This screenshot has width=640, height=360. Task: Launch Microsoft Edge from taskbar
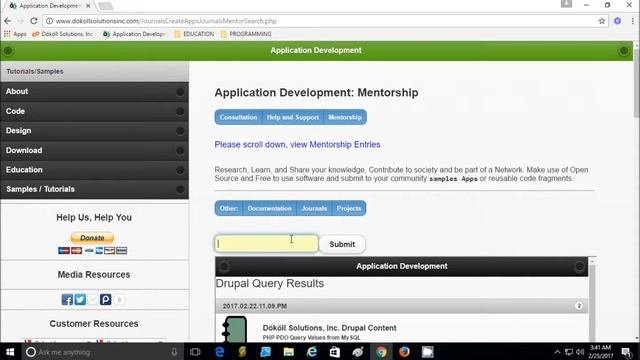(219, 352)
